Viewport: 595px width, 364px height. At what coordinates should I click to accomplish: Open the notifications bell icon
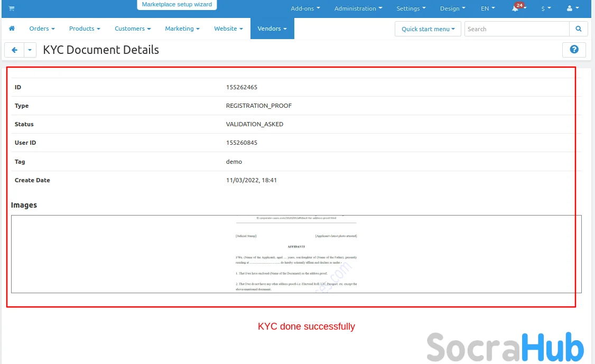pos(515,8)
